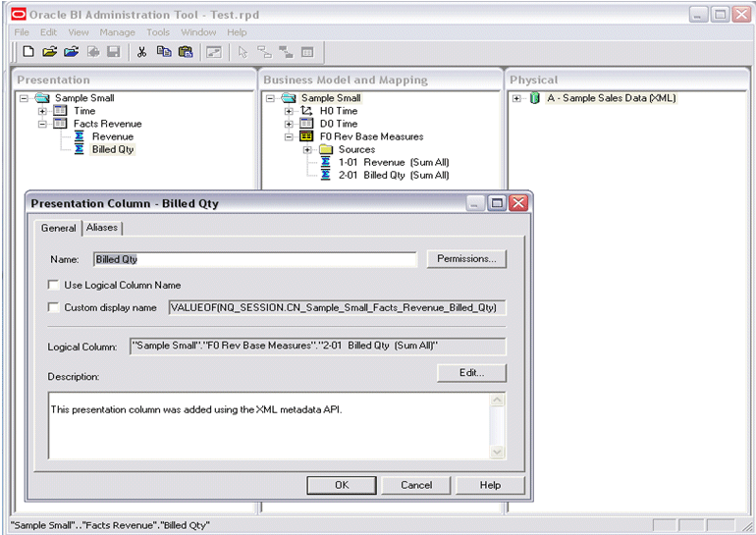
Task: Click the Time presentation table icon
Action: pyautogui.click(x=60, y=111)
